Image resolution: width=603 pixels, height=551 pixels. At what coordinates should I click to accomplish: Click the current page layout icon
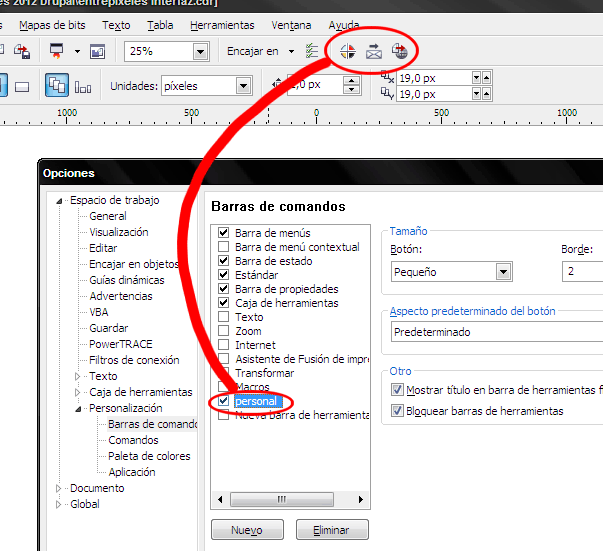[x=83, y=87]
